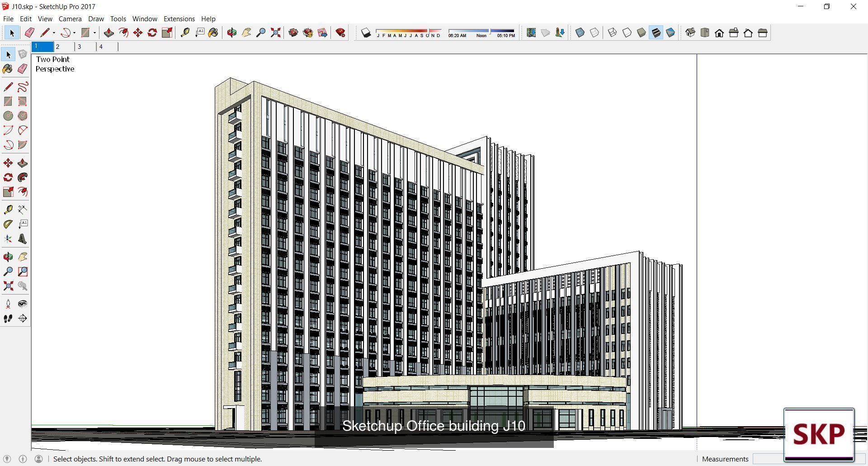This screenshot has width=868, height=466.
Task: Enable Monochrome face style
Action: pyautogui.click(x=670, y=33)
